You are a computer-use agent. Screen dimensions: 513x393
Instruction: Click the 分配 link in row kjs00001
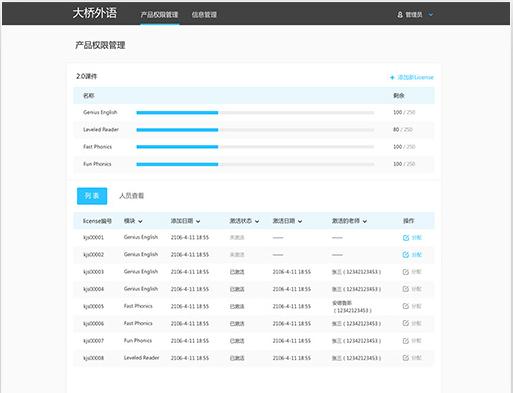417,238
